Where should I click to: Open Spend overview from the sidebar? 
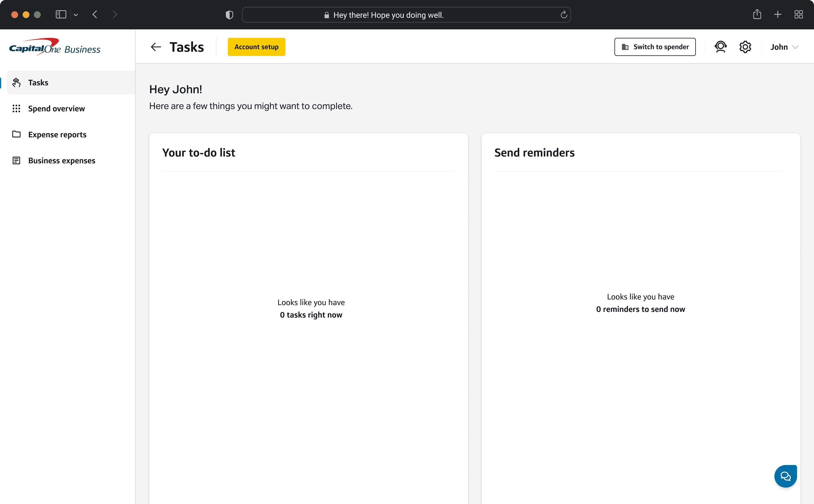click(56, 108)
